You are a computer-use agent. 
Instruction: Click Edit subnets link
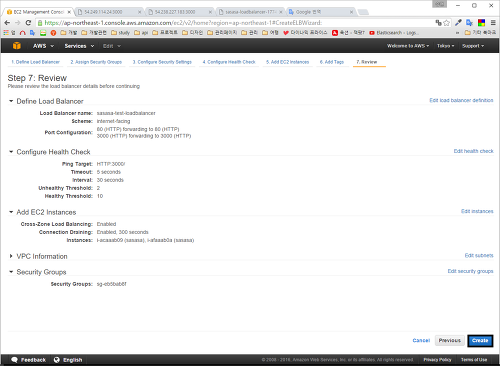(479, 255)
